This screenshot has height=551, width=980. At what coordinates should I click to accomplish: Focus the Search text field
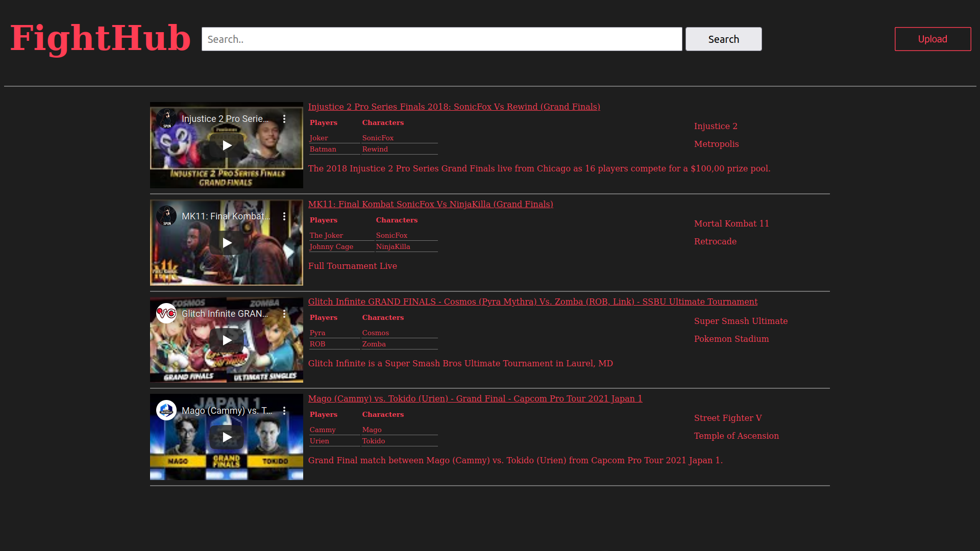(x=442, y=39)
